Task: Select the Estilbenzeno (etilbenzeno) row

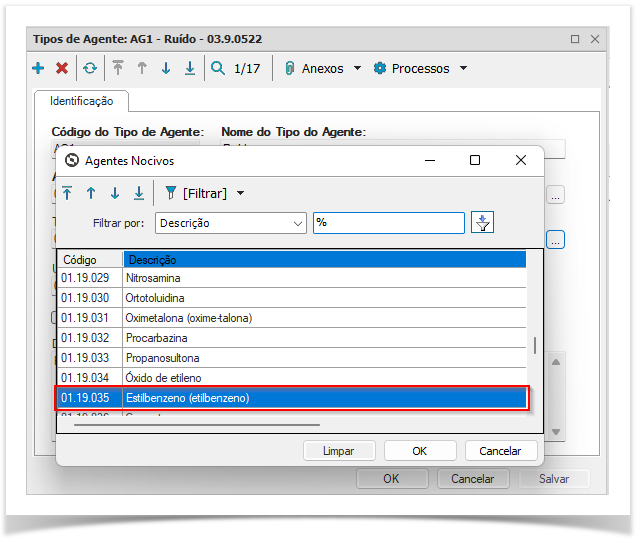Action: [292, 398]
